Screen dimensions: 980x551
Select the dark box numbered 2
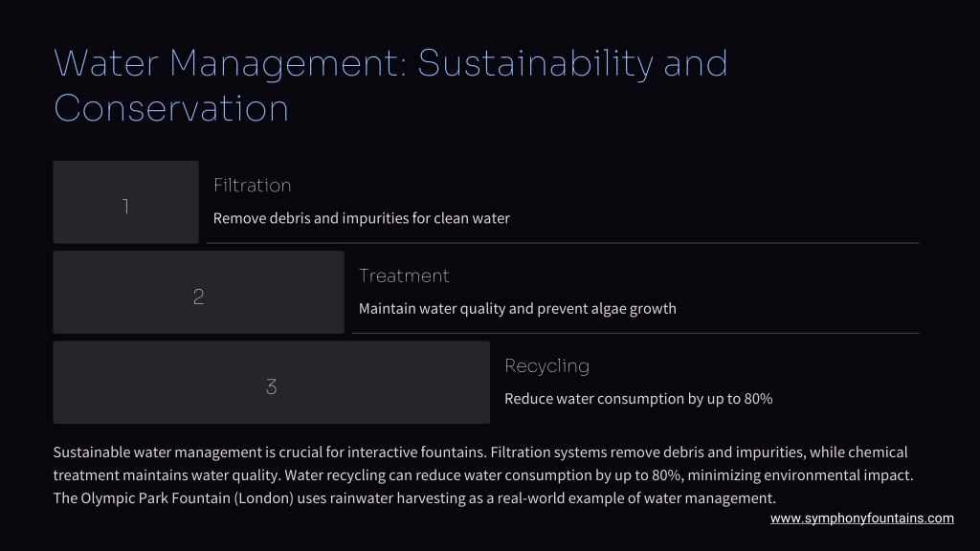199,293
